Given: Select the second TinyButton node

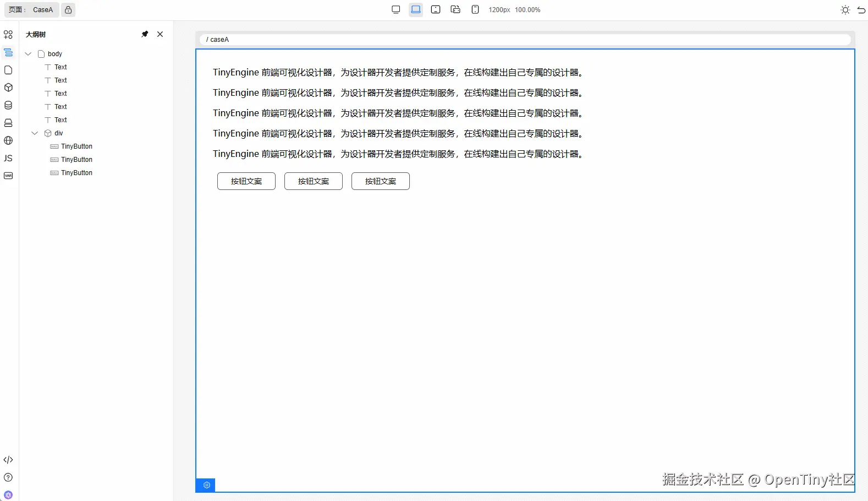Looking at the screenshot, I should click(76, 160).
